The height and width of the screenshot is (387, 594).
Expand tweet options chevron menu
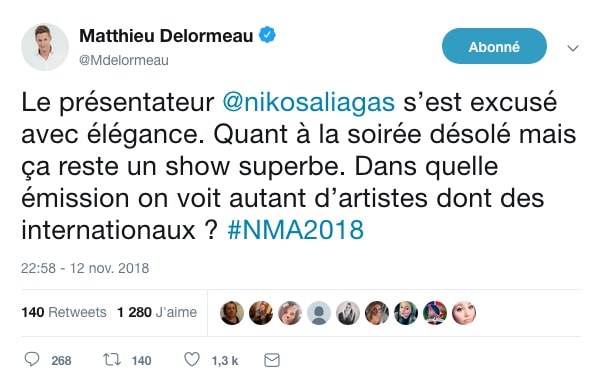point(573,48)
